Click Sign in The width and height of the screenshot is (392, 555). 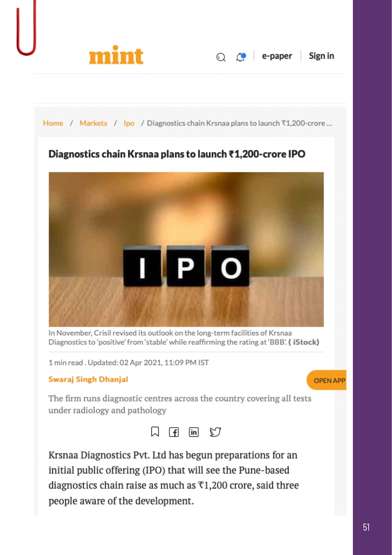321,56
